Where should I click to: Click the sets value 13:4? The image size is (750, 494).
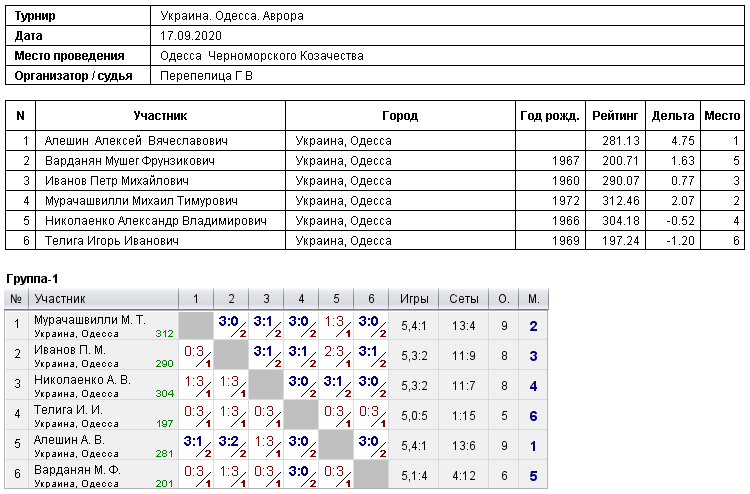point(463,326)
